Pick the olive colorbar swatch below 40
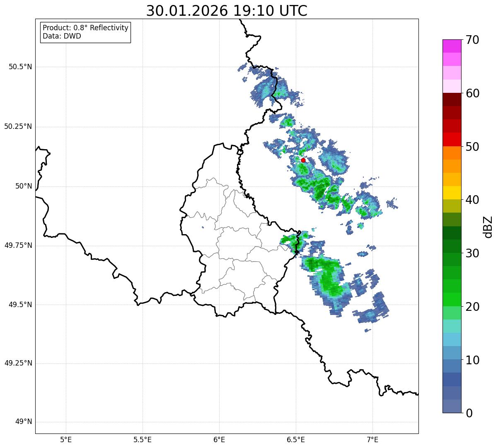The image size is (498, 448). click(452, 206)
